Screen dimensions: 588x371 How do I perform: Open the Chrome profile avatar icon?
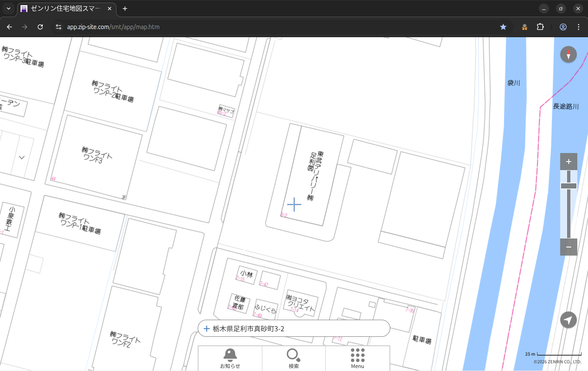tap(563, 27)
